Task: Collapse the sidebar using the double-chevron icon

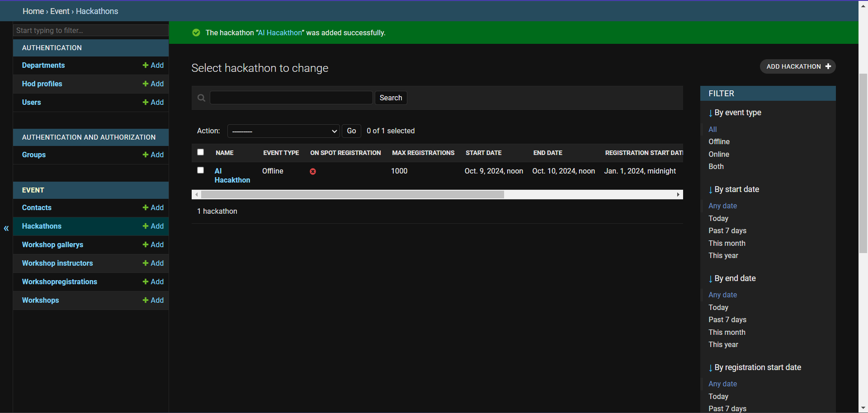Action: pyautogui.click(x=6, y=229)
